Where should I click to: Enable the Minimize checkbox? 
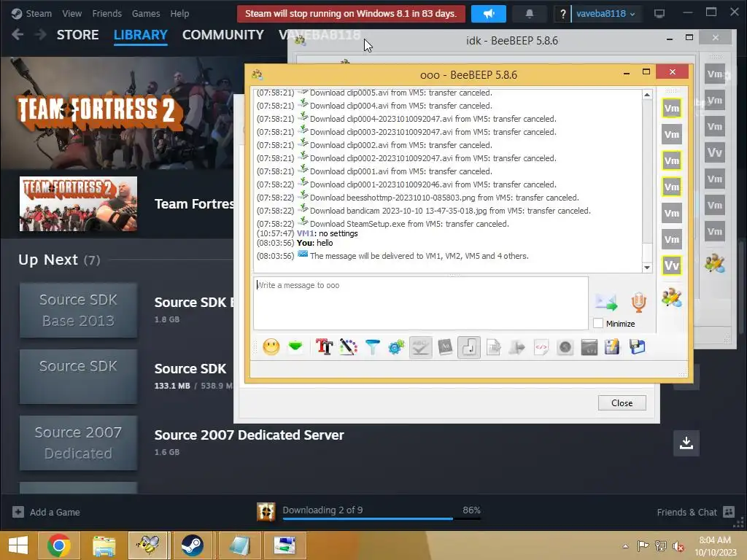point(598,323)
